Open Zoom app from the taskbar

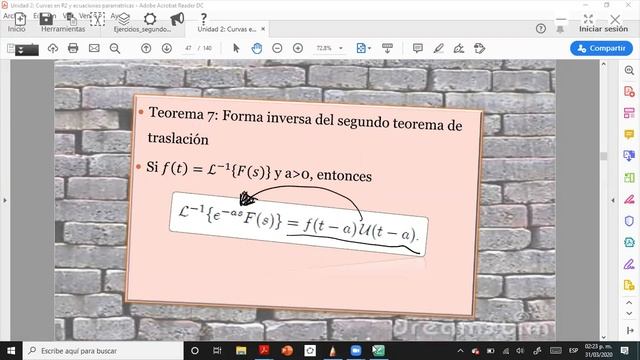click(x=356, y=351)
